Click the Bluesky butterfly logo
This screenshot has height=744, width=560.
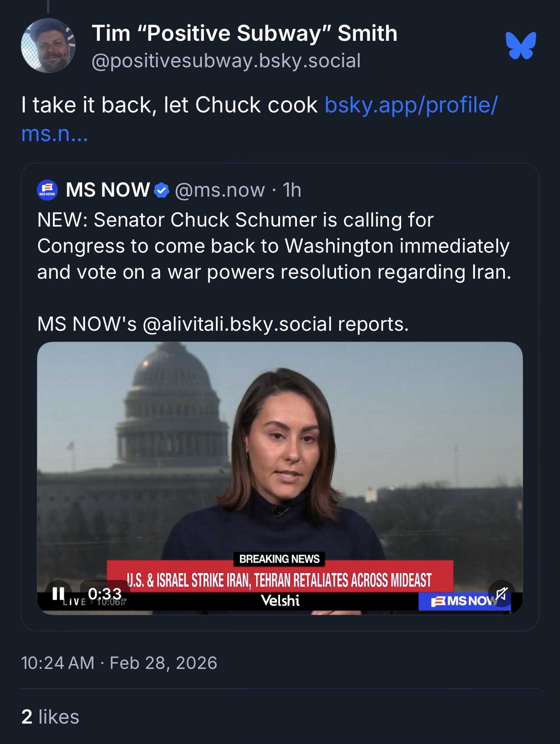[x=520, y=46]
